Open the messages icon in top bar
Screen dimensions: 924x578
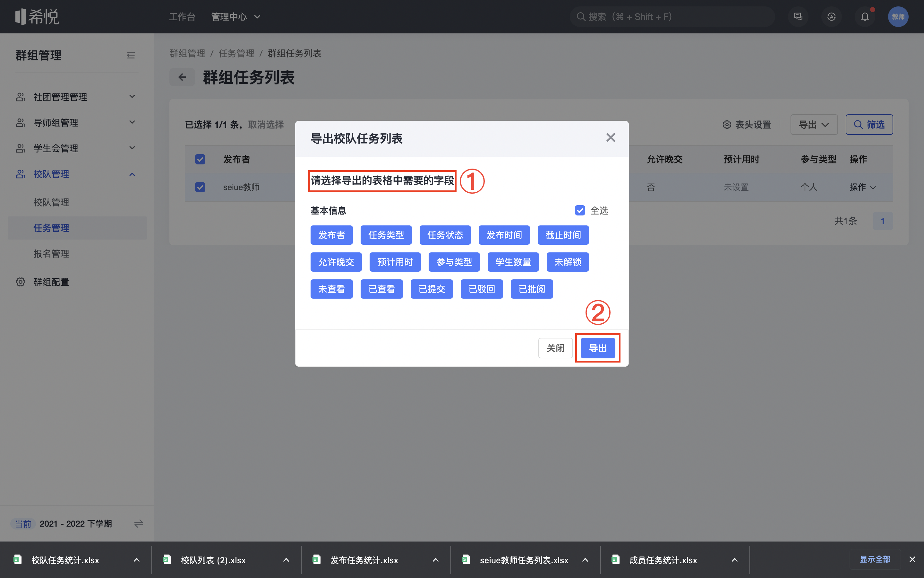point(798,16)
